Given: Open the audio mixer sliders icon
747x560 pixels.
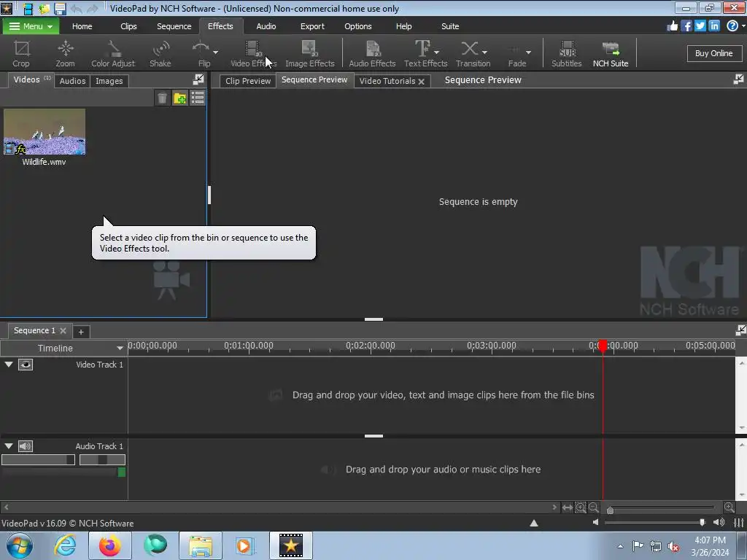Looking at the screenshot, I should click(x=739, y=523).
